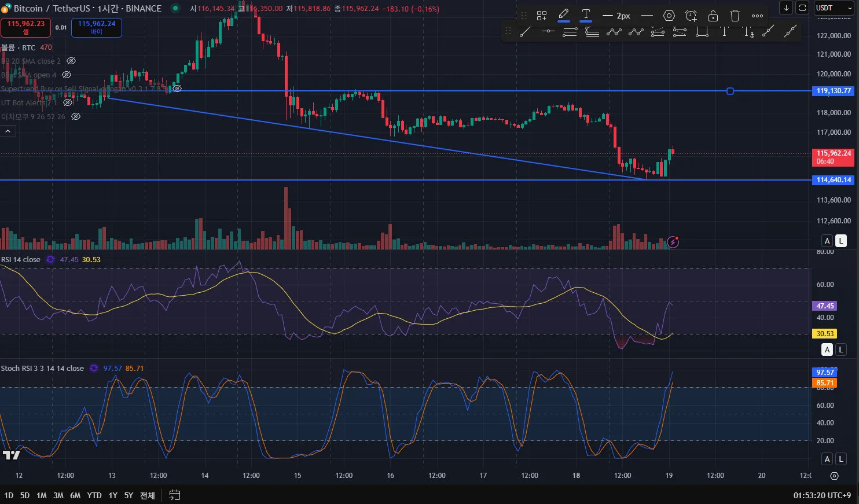This screenshot has height=504, width=859.
Task: Select the 5Y time range
Action: click(x=129, y=495)
